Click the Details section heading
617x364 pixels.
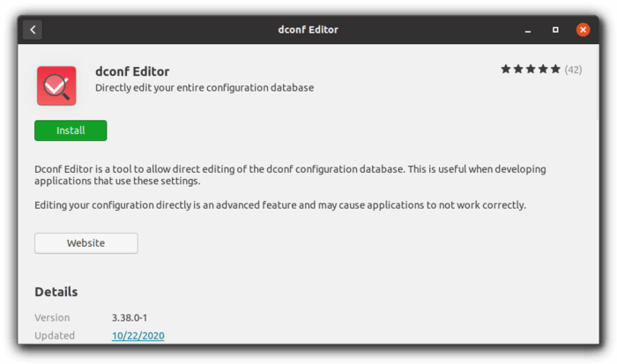(56, 292)
